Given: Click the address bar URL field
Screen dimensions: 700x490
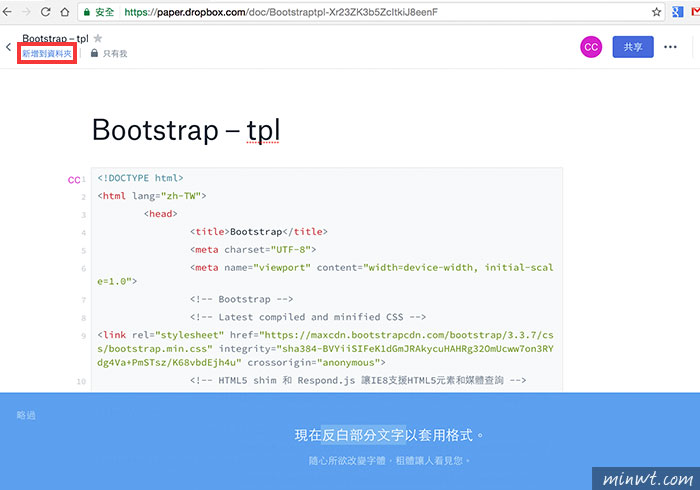Looking at the screenshot, I should tap(371, 12).
